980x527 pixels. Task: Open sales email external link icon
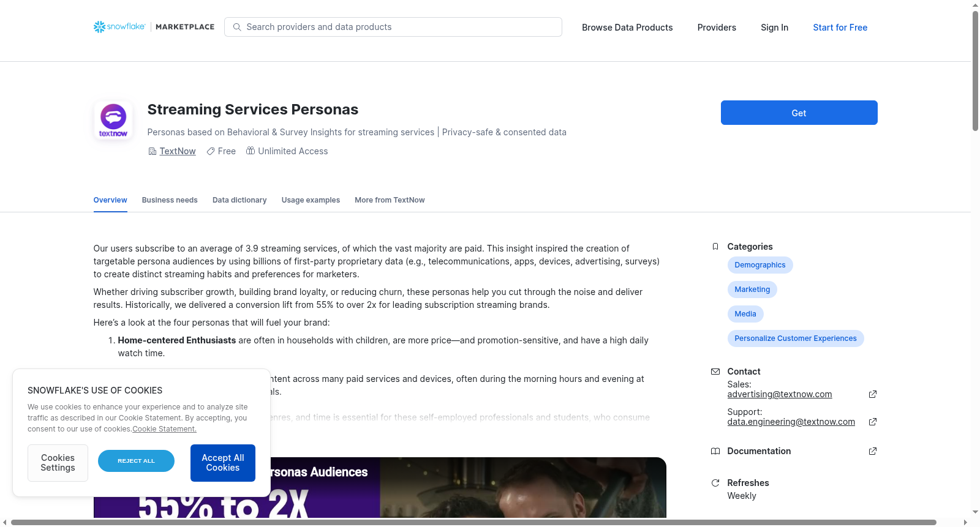click(873, 394)
